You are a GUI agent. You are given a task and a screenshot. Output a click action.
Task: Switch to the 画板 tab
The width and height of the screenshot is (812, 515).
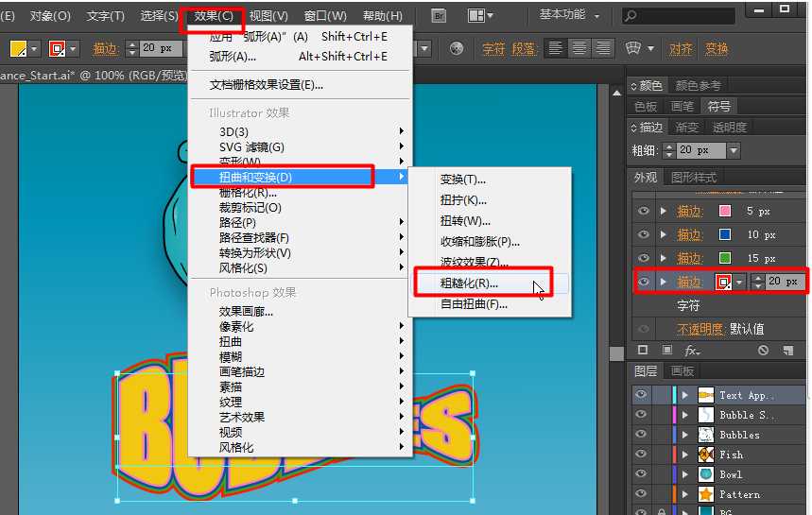tap(682, 371)
